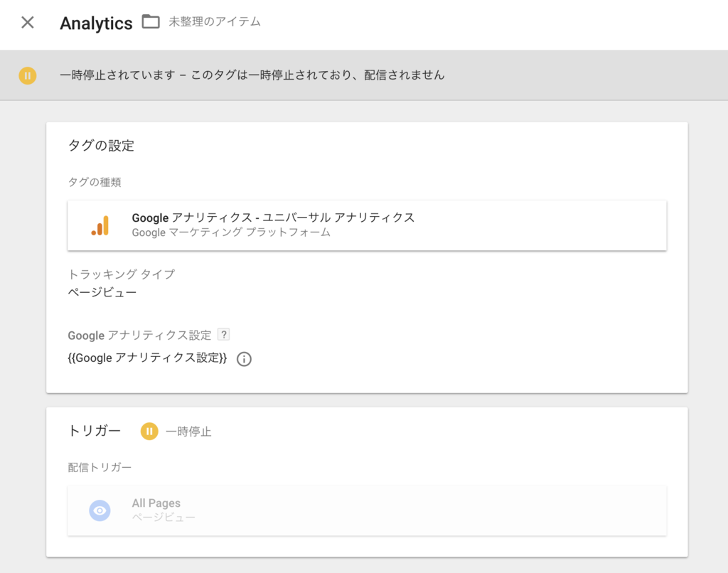Click the 一時停止 label in trigger section
Screen dimensions: 728x573
(x=188, y=432)
